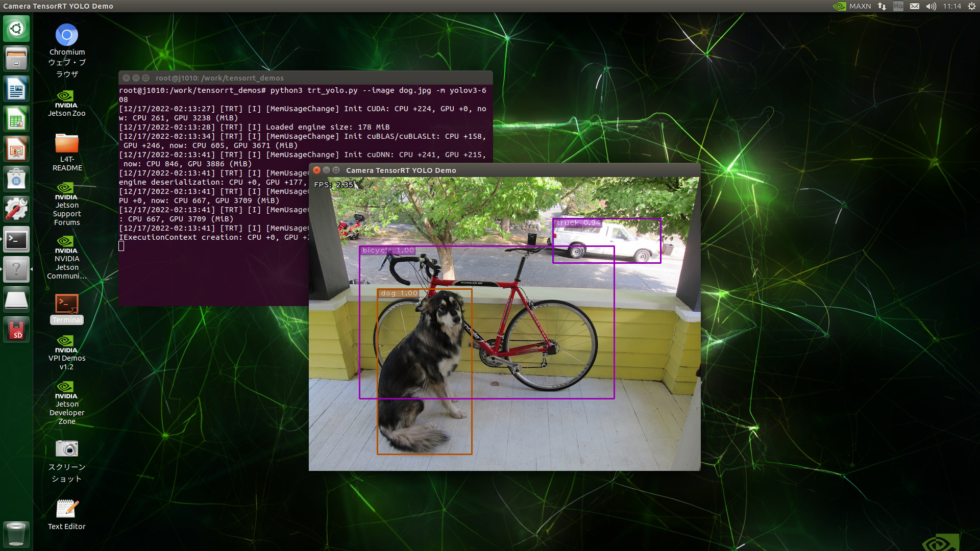Open the Text Editor desktop icon
Image resolution: width=980 pixels, height=551 pixels.
[66, 509]
